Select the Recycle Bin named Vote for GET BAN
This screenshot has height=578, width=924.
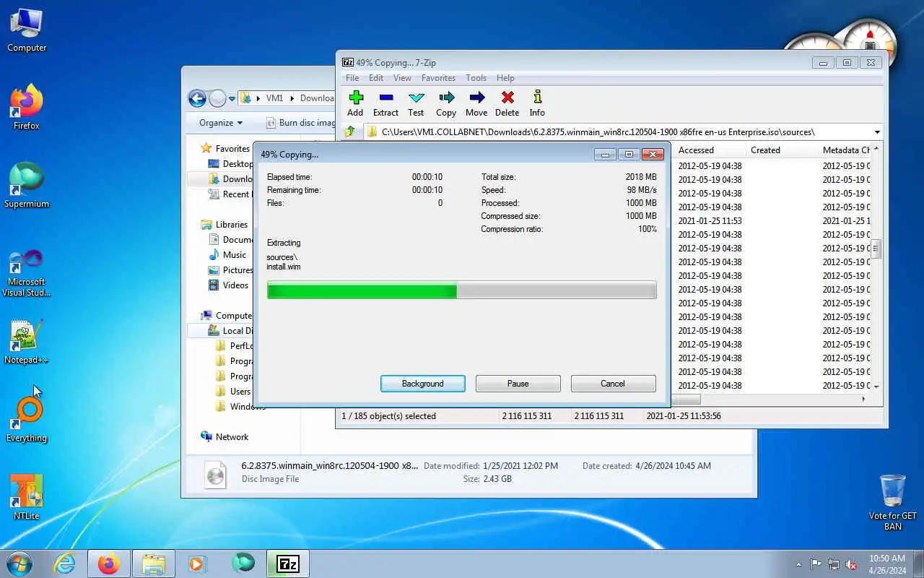point(893,502)
